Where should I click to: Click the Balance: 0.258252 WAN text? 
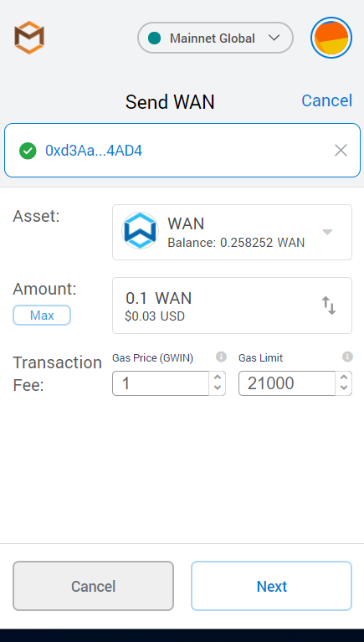pyautogui.click(x=236, y=243)
